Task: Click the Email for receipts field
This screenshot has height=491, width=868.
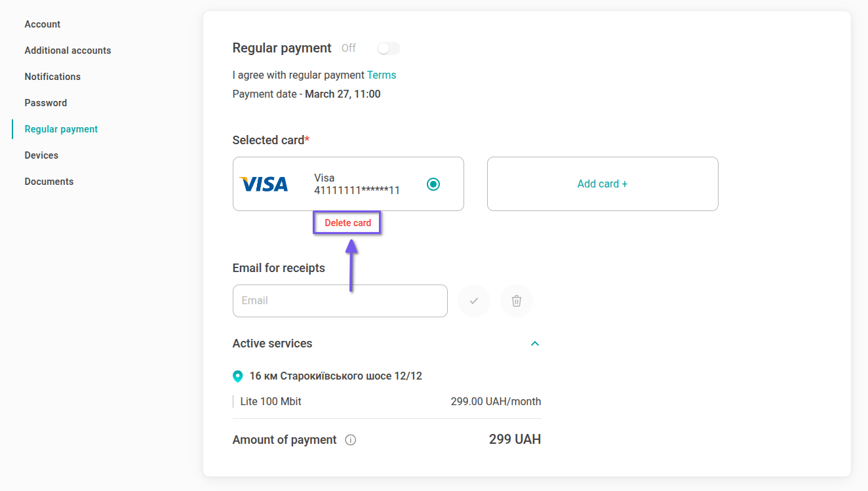Action: point(340,301)
